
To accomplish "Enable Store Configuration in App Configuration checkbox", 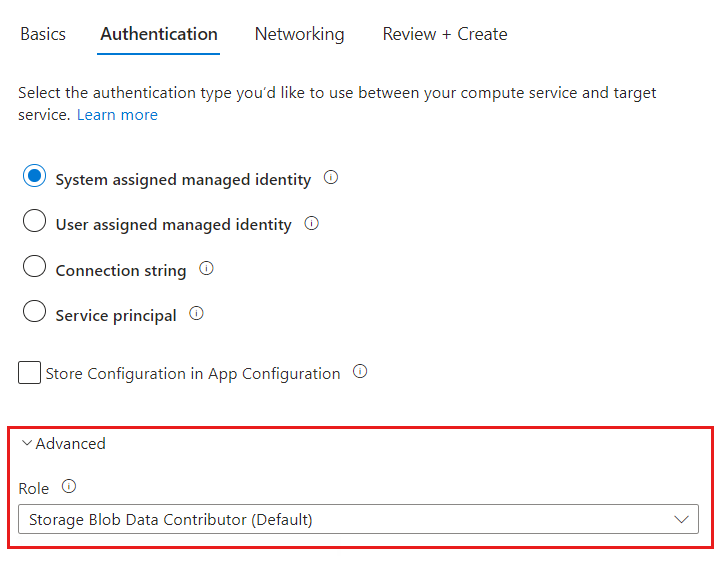I will 29,373.
